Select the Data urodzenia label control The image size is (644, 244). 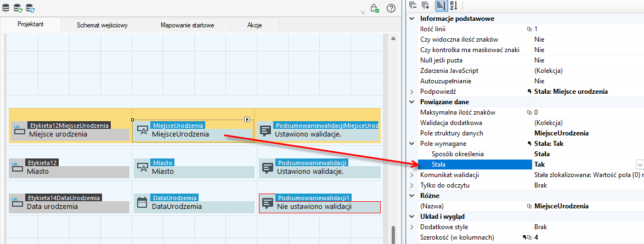69,203
